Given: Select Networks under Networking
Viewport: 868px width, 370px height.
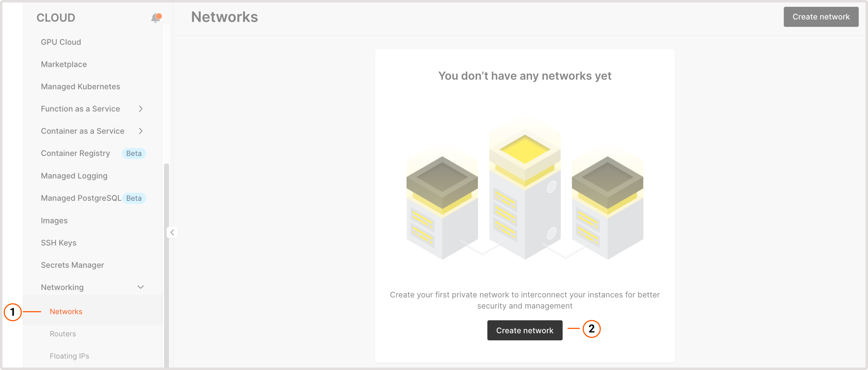Looking at the screenshot, I should click(x=66, y=311).
